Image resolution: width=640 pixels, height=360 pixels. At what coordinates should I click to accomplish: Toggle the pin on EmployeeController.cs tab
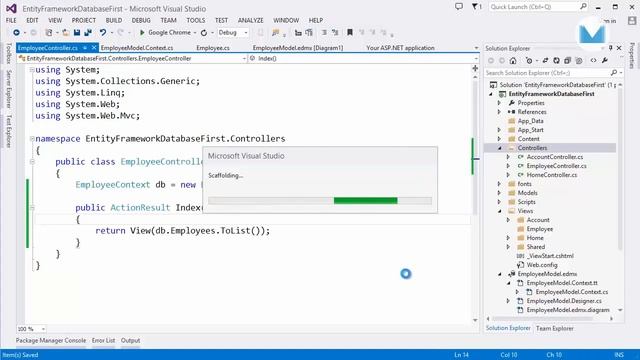tap(85, 48)
